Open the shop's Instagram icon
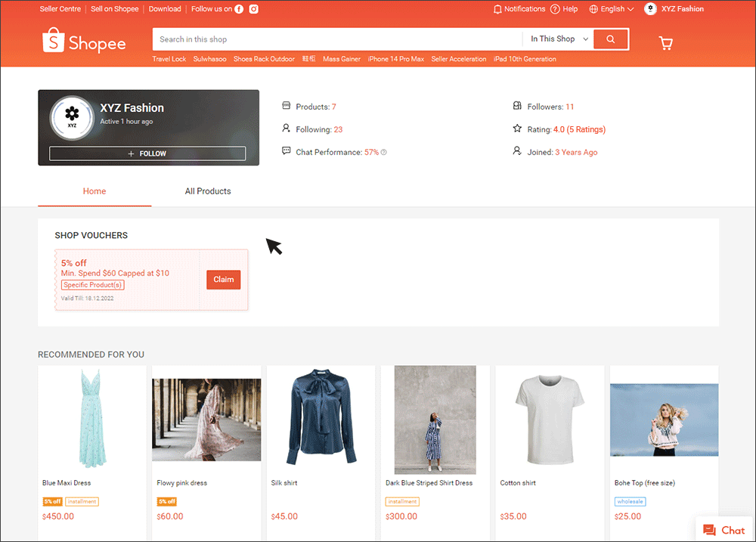Image resolution: width=756 pixels, height=542 pixels. [253, 9]
